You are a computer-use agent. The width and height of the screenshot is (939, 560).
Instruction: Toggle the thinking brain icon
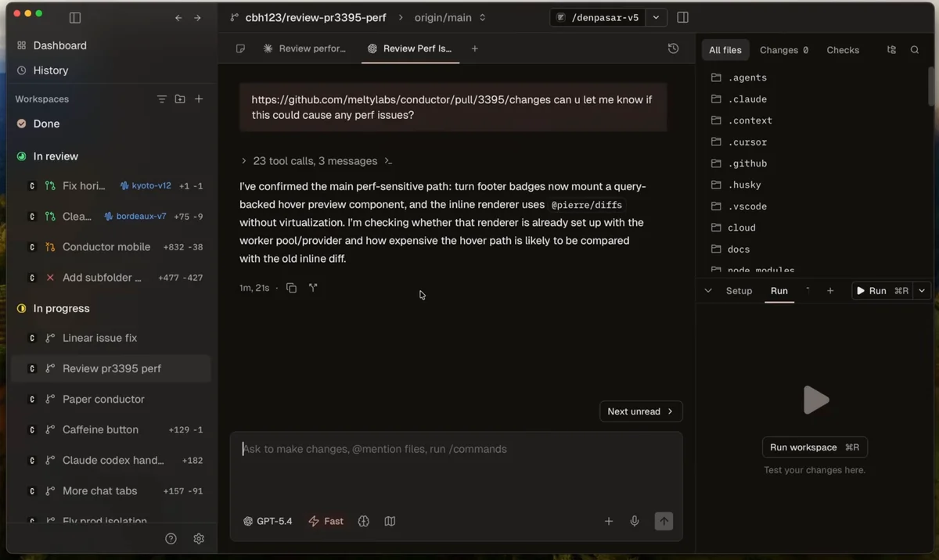click(x=364, y=521)
